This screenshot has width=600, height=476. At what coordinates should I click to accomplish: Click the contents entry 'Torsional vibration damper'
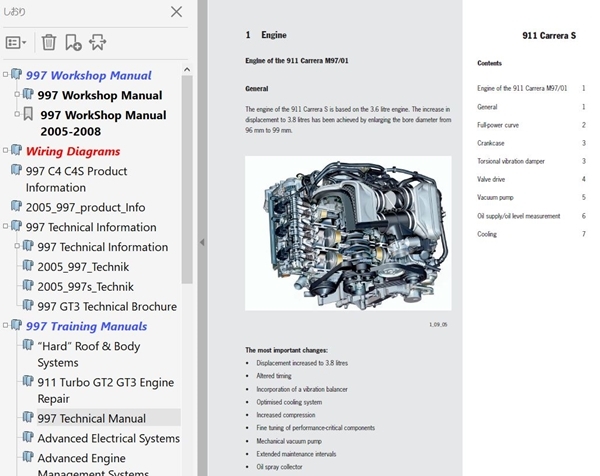tap(511, 161)
